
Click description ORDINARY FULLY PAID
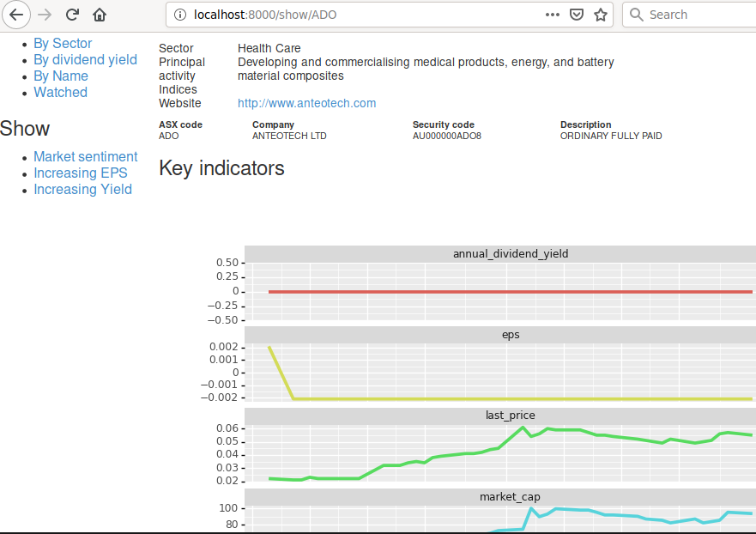[x=611, y=136]
